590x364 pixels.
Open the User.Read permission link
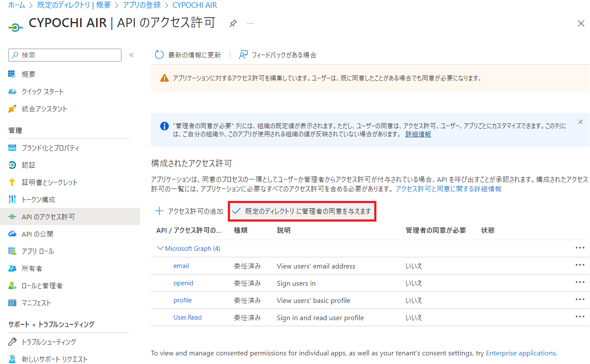[x=187, y=318]
